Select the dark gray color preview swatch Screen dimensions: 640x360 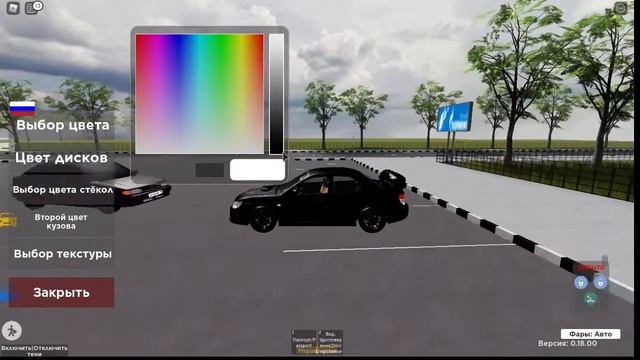coord(209,170)
